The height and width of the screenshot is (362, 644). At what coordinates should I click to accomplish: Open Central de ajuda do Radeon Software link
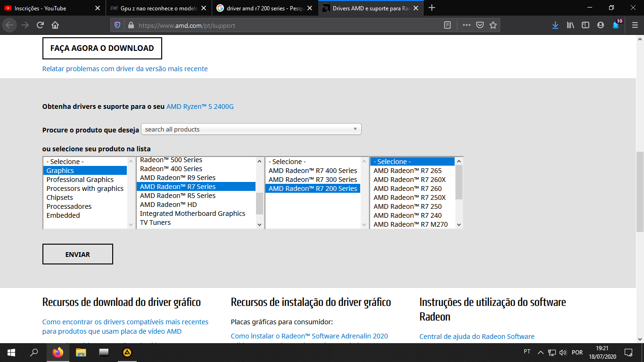477,337
